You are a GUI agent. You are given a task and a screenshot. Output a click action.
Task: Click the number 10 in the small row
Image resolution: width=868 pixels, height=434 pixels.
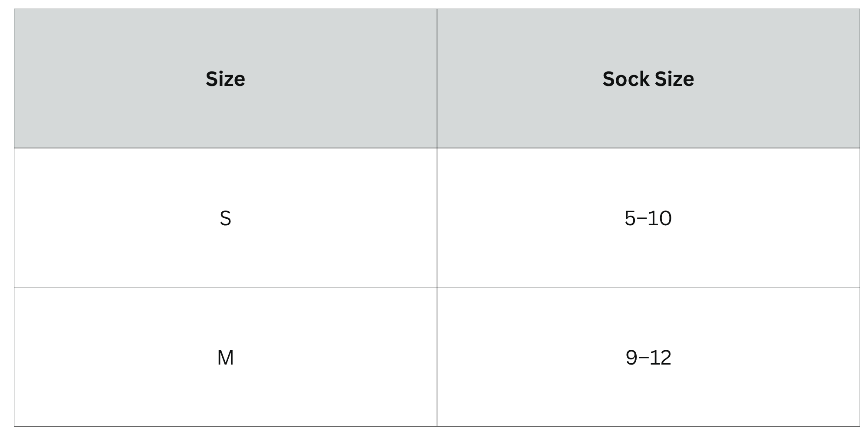659,218
